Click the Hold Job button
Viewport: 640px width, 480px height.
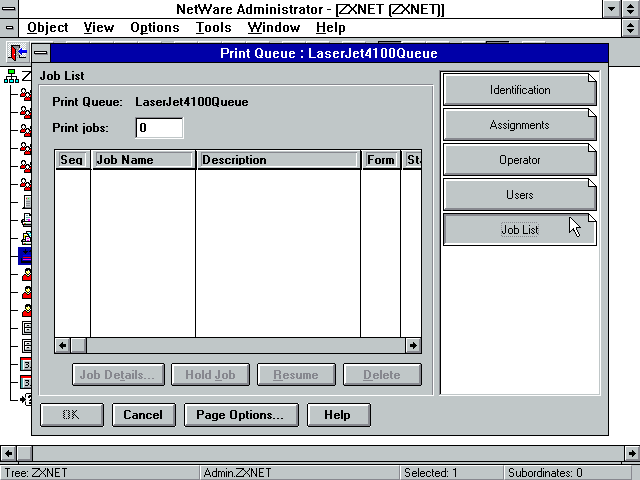click(210, 375)
